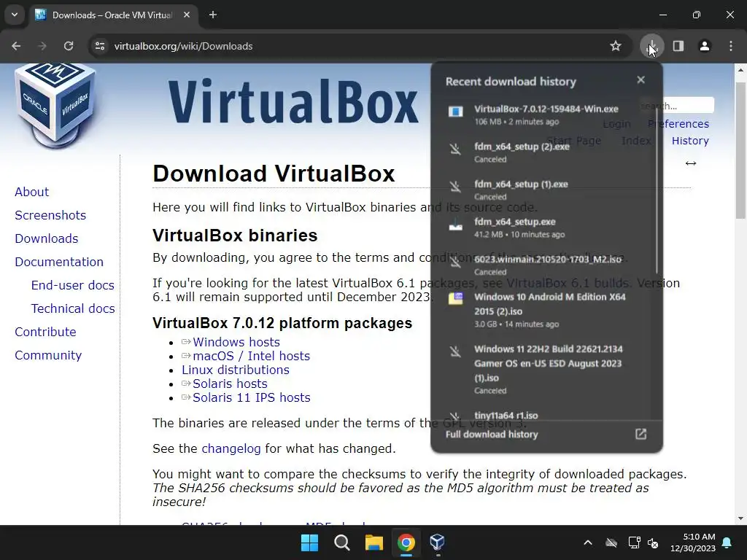
Task: Open Technical docs link
Action: (x=73, y=308)
